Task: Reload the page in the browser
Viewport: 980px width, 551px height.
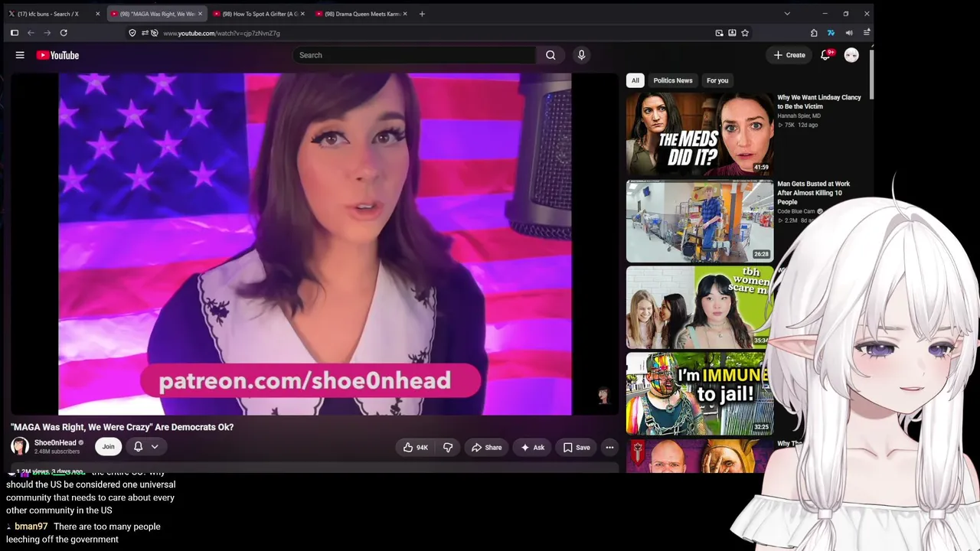Action: (64, 33)
